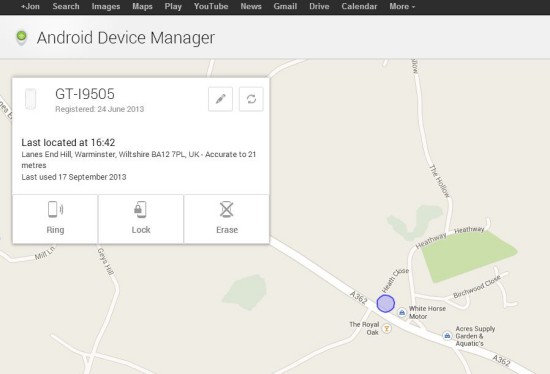
Task: Open Play in the Google bar
Action: click(173, 6)
